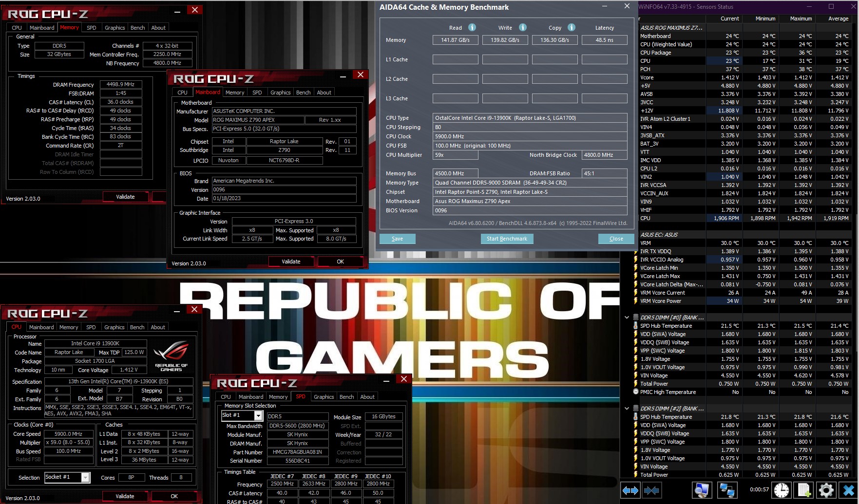Click the DRAM Frequency value 4498.9 MHz
The width and height of the screenshot is (859, 504).
[x=121, y=85]
